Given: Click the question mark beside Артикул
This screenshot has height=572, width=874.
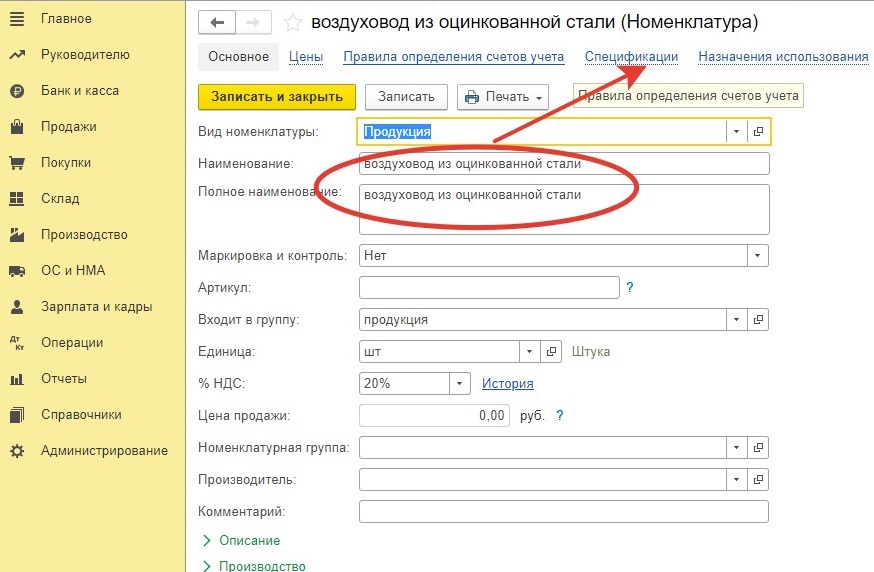Looking at the screenshot, I should point(630,288).
